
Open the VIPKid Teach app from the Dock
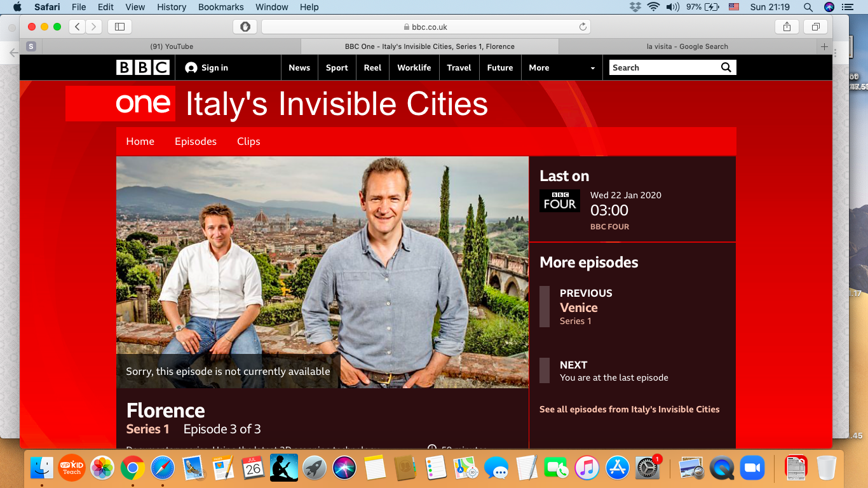click(x=72, y=469)
